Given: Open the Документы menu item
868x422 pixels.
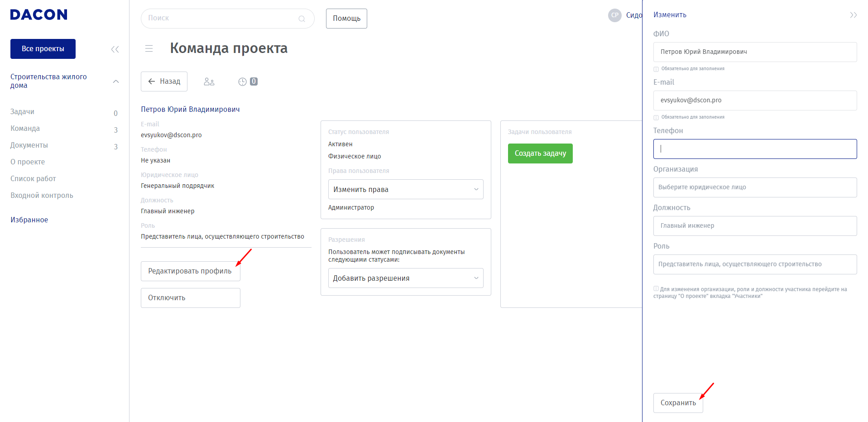Looking at the screenshot, I should click(29, 145).
